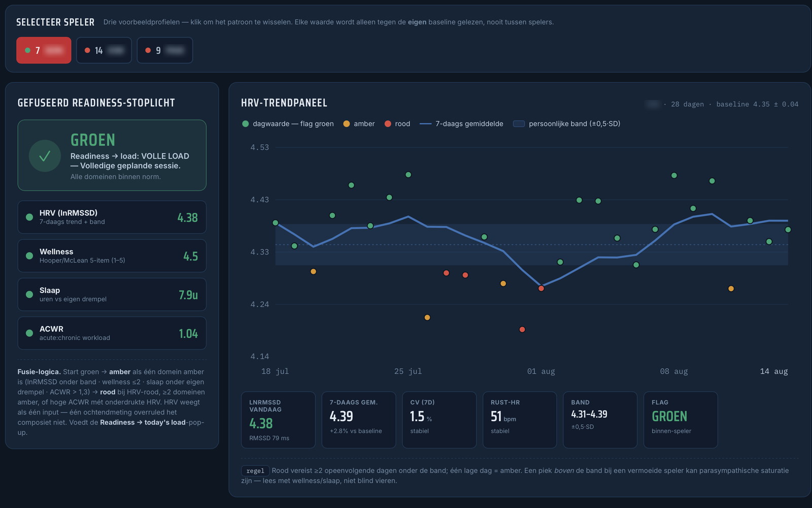Switch to player number 9 profile
812x508 pixels.
click(x=165, y=50)
